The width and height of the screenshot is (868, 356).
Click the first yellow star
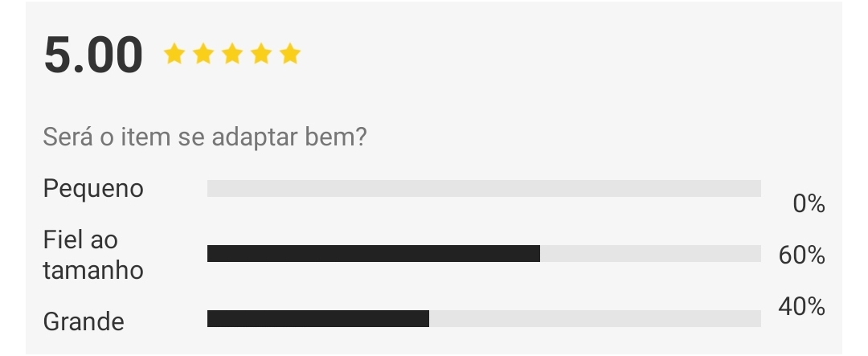coord(174,55)
